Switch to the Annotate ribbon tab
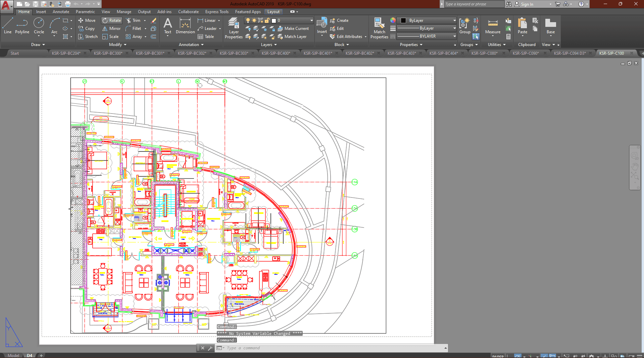The image size is (644, 358). tap(61, 12)
